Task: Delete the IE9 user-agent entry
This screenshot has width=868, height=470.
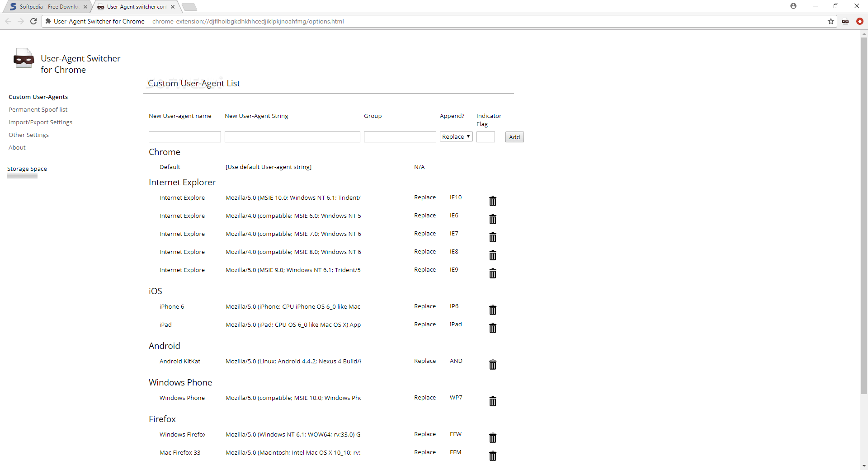Action: [493, 273]
